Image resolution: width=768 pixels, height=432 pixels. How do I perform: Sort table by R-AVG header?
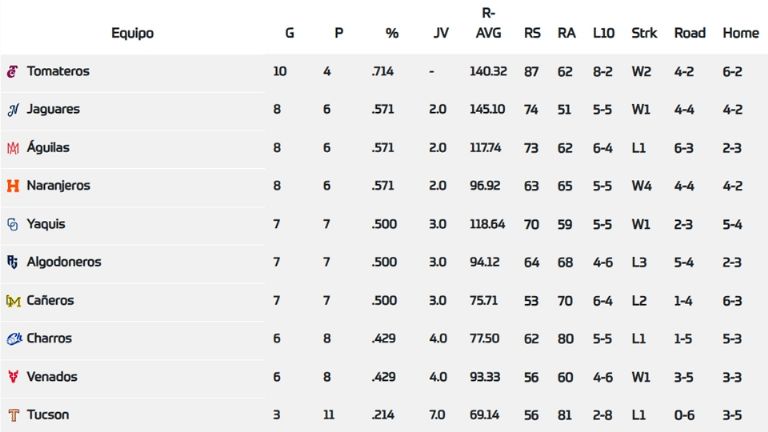pos(489,24)
